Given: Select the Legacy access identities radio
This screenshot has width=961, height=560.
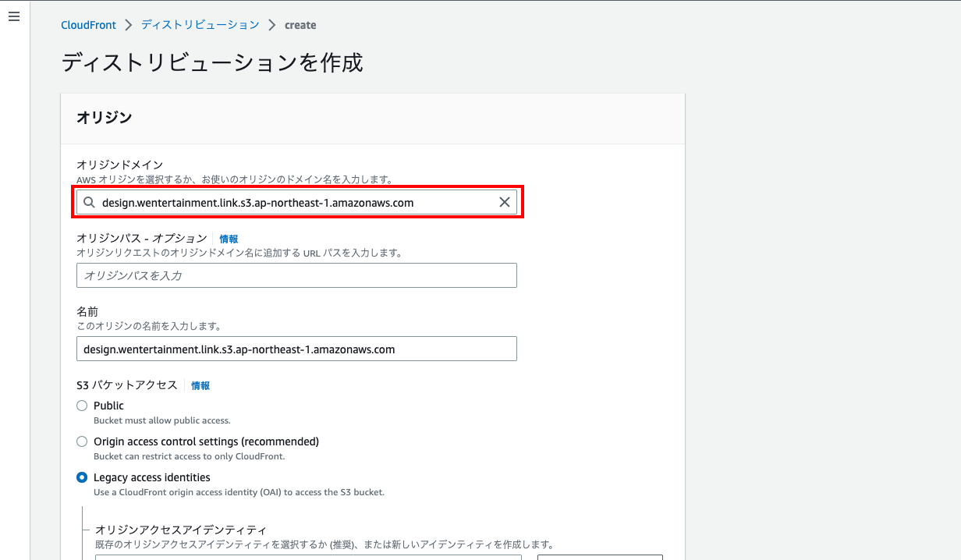Looking at the screenshot, I should click(x=82, y=477).
